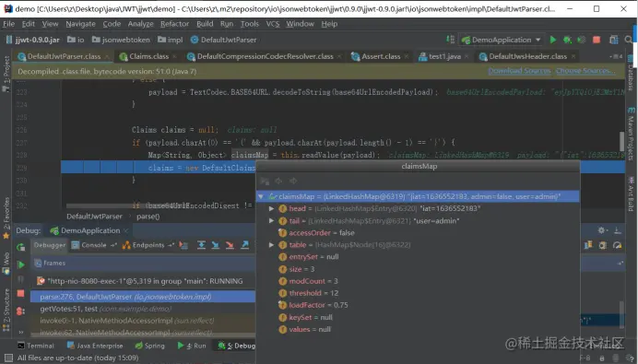Run with coverage from the top toolbar

coord(582,40)
